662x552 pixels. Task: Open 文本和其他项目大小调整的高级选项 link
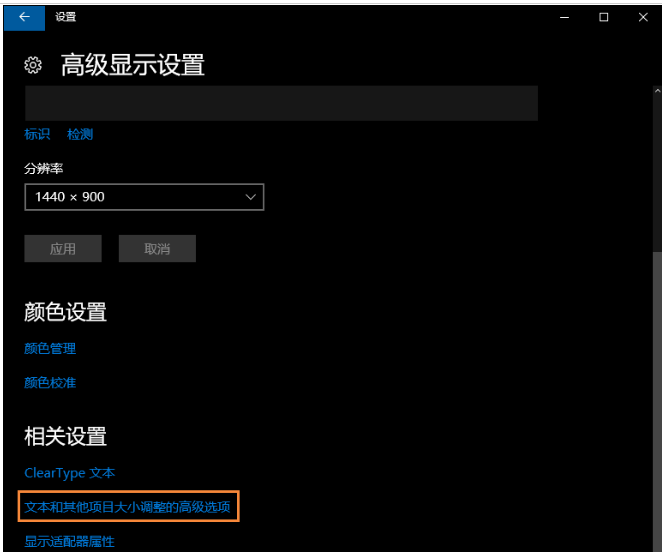point(127,507)
